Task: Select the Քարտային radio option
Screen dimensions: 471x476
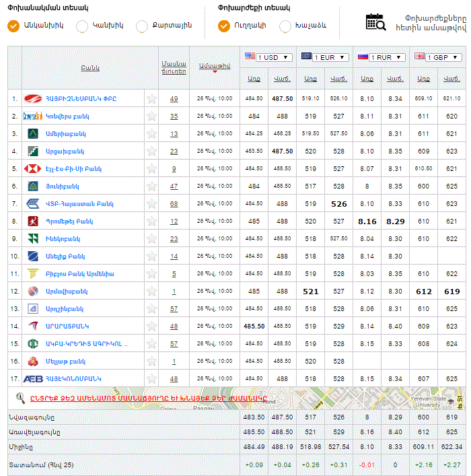Action: [141, 26]
